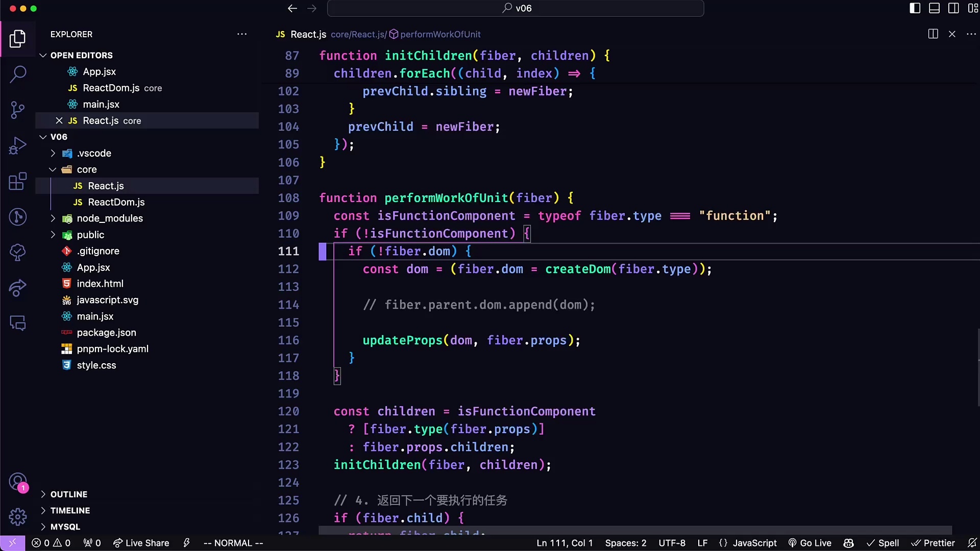Screen dimensions: 980x551
Task: Start a Live Share session
Action: point(141,543)
